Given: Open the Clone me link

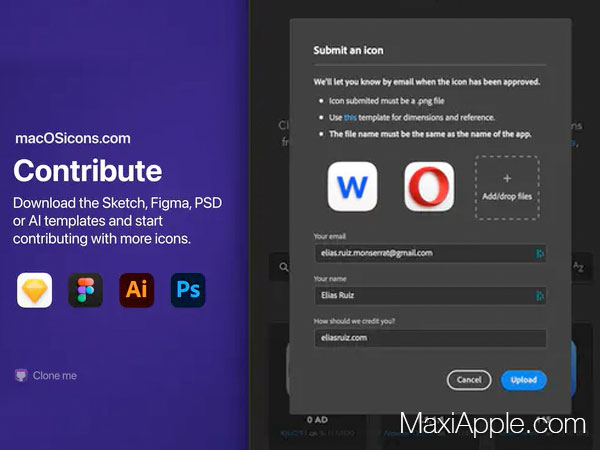Looking at the screenshot, I should (x=55, y=376).
